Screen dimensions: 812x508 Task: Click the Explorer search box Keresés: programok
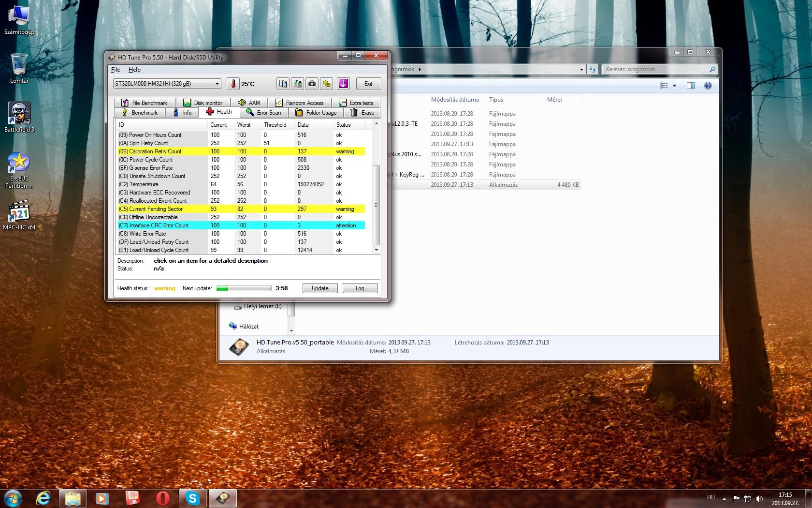659,69
